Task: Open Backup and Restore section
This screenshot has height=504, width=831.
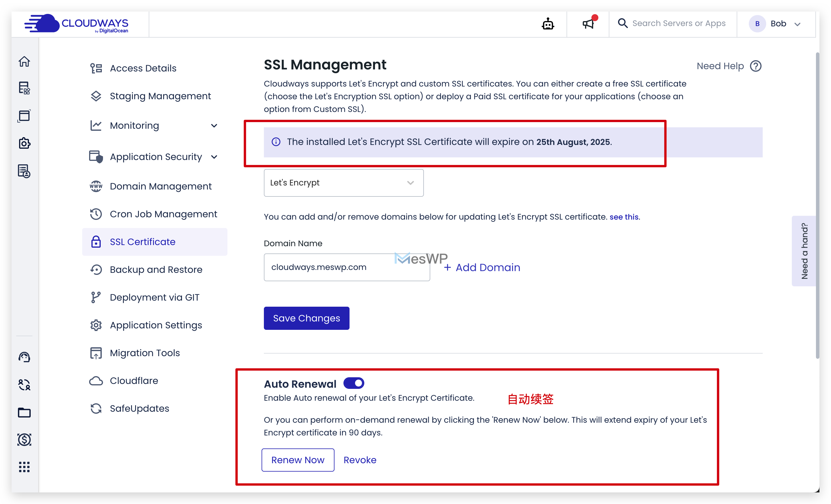Action: coord(155,269)
